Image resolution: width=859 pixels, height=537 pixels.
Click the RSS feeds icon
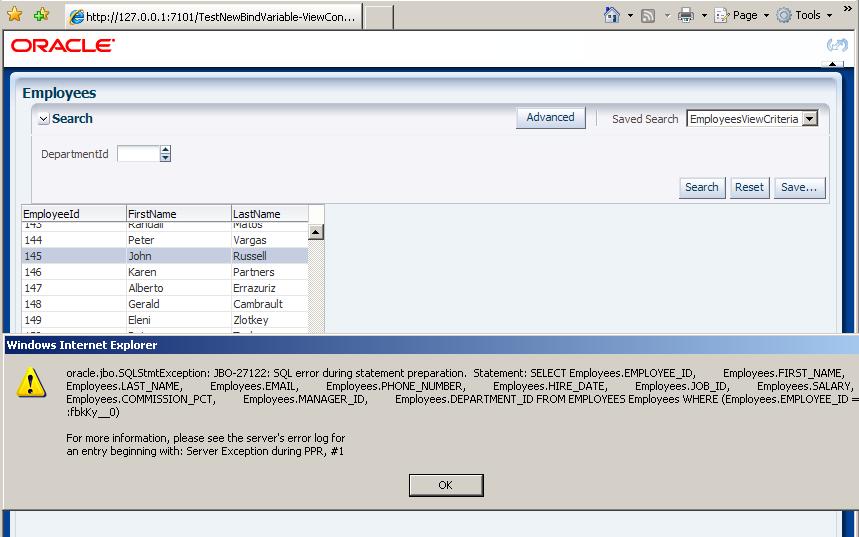click(x=648, y=16)
